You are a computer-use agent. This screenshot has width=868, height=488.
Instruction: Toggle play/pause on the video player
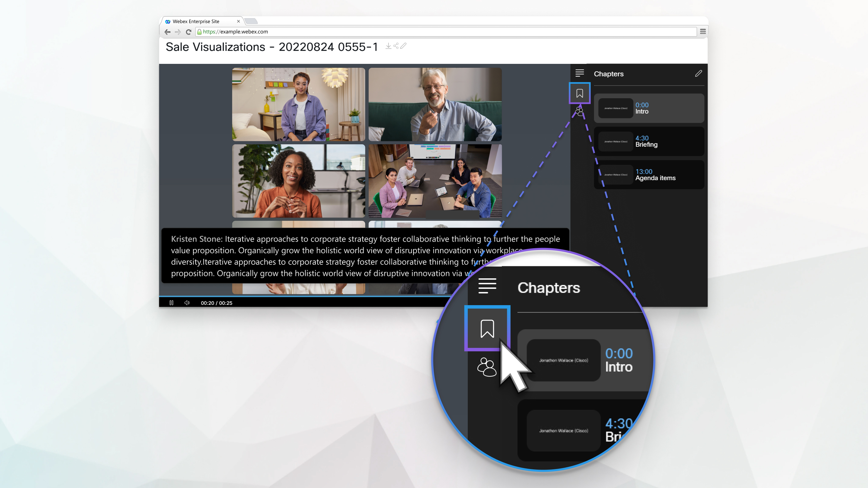click(171, 303)
